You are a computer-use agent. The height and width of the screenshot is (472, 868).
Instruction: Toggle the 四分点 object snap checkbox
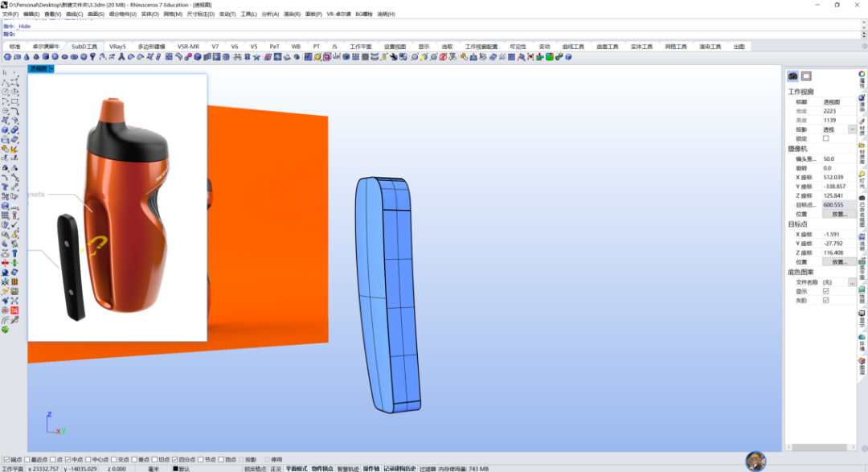click(175, 459)
